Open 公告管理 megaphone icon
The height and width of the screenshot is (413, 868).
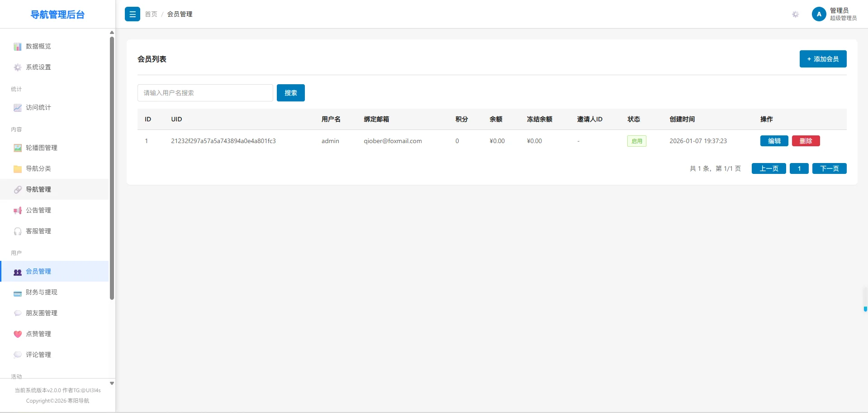pyautogui.click(x=18, y=211)
